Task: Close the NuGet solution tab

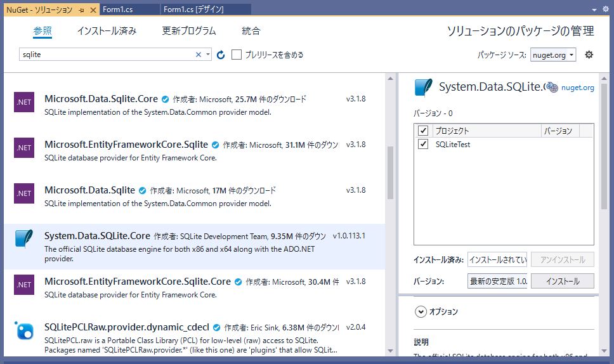Action: [x=93, y=10]
